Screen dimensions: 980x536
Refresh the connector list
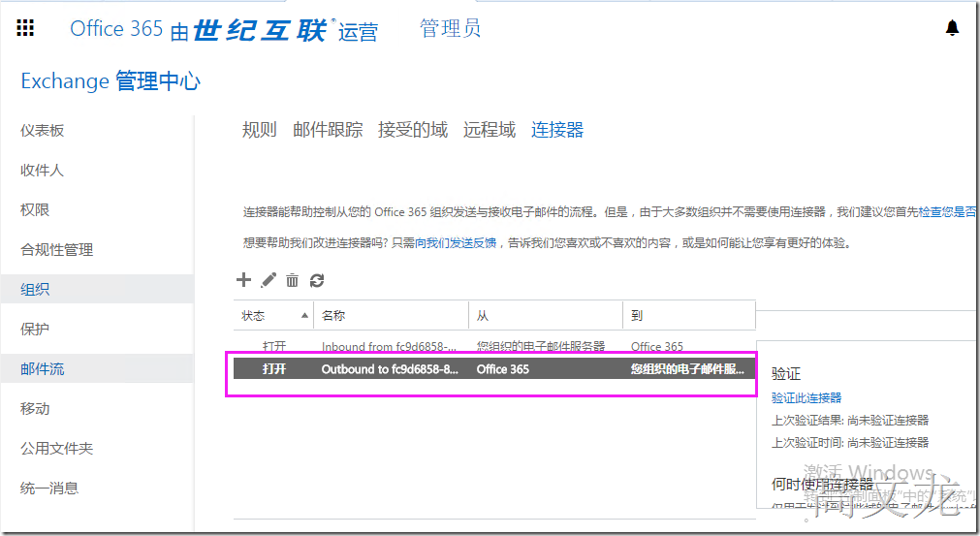[317, 280]
